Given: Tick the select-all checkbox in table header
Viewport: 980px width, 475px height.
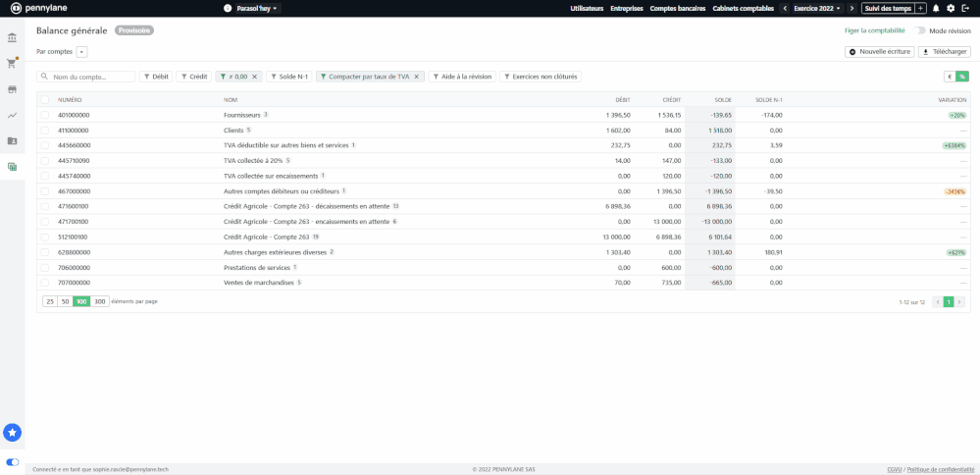Looking at the screenshot, I should pos(44,99).
